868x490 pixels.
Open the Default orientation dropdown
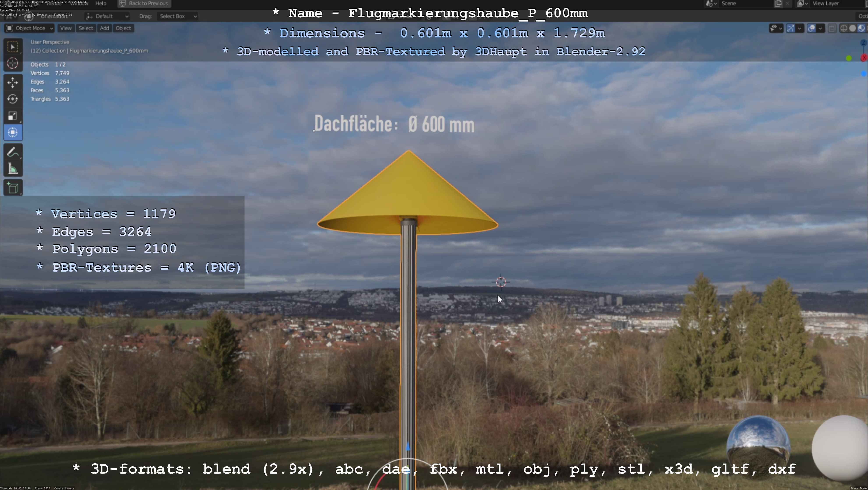tap(107, 16)
